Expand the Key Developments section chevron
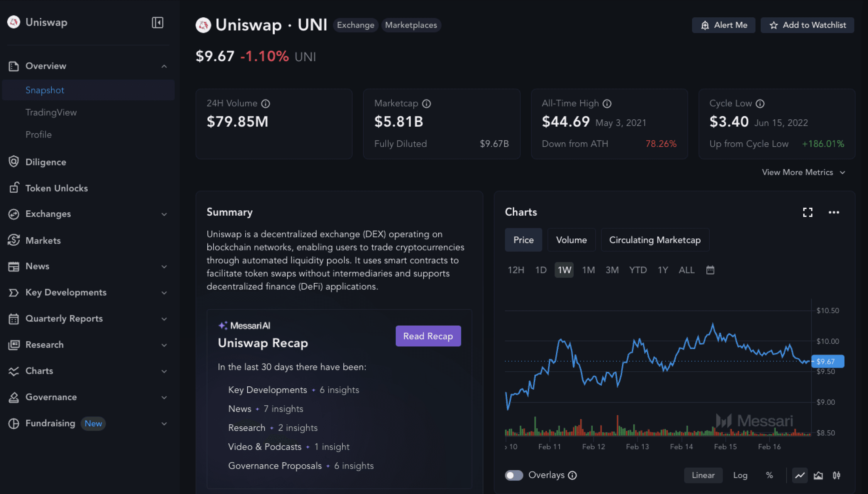This screenshot has height=494, width=868. click(x=164, y=293)
